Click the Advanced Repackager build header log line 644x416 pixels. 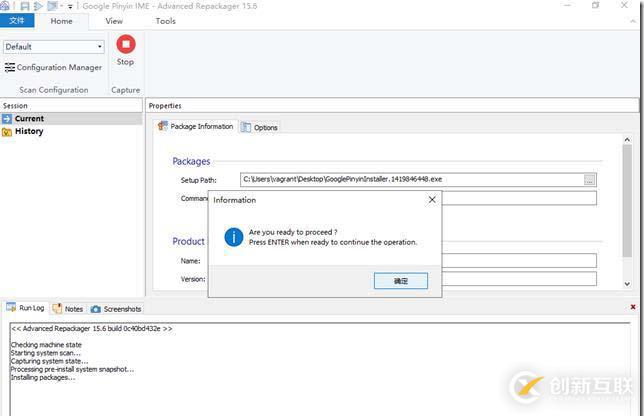point(92,329)
